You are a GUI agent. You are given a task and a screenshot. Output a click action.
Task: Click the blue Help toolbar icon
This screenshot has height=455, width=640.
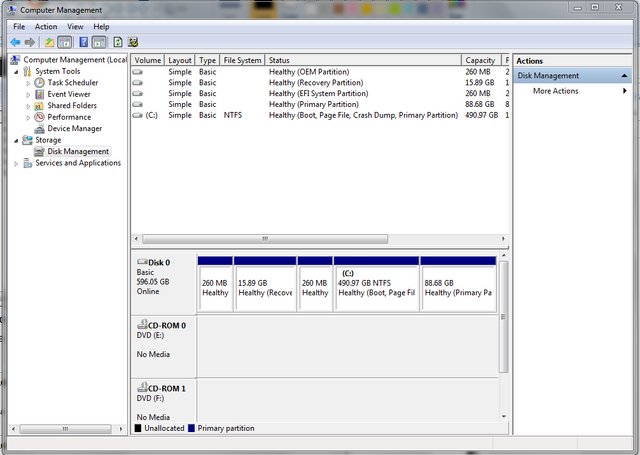pyautogui.click(x=84, y=42)
